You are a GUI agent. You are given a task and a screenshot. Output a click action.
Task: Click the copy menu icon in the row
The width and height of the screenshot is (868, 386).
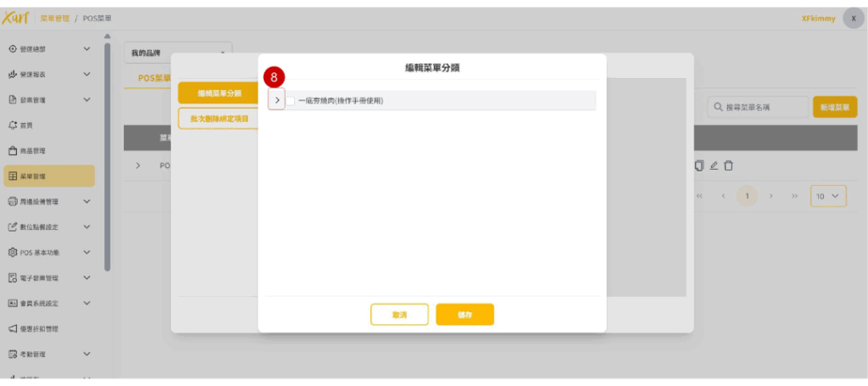699,165
